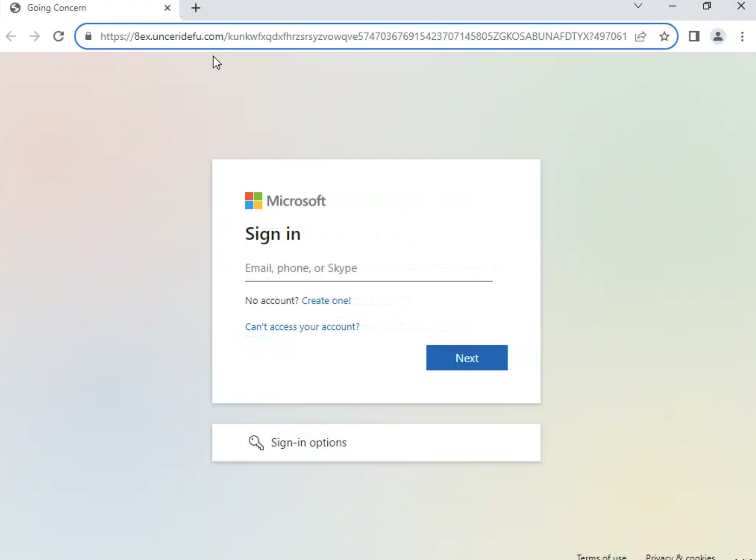
Task: Reload the current page
Action: coord(58,36)
